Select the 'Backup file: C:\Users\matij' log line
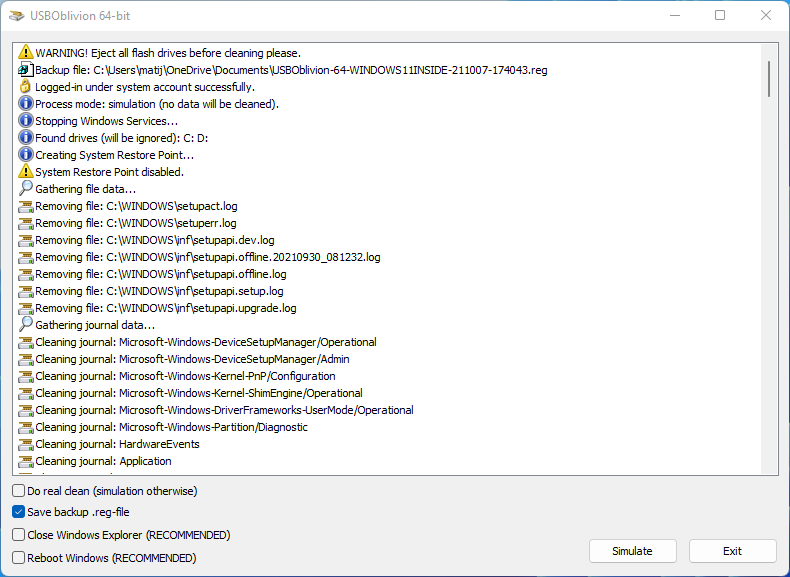The width and height of the screenshot is (790, 577). pyautogui.click(x=291, y=70)
